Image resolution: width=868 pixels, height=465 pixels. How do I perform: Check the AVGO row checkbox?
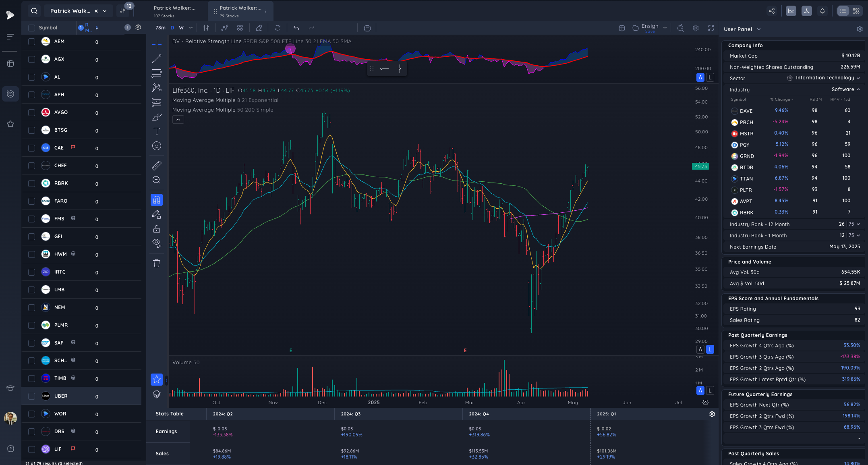point(31,112)
